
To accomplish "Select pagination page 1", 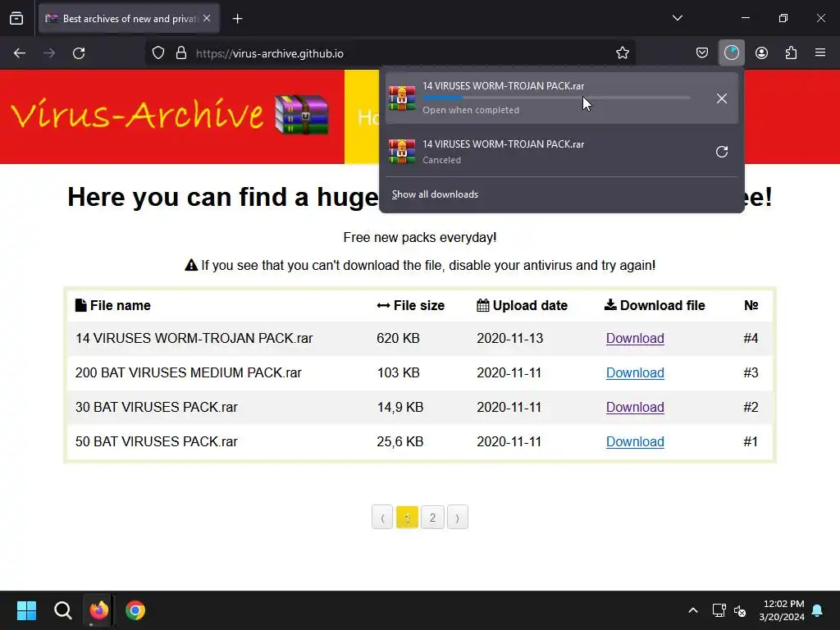I will tap(407, 517).
